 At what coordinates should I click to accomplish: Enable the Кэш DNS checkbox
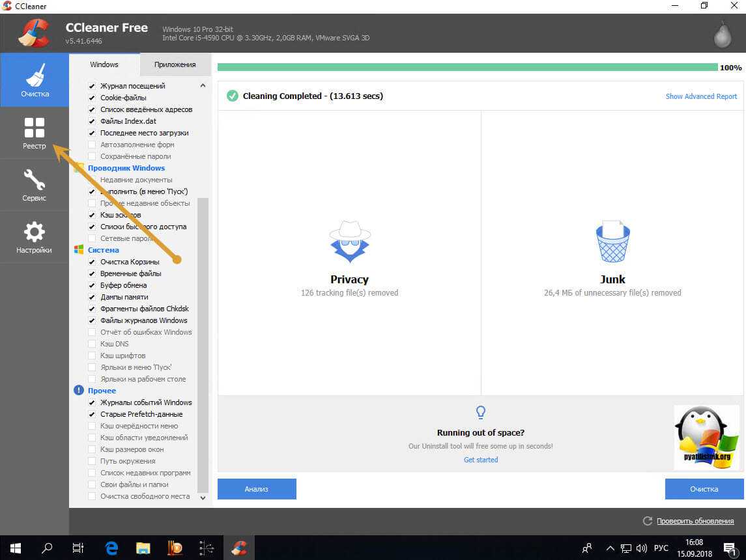[x=92, y=344]
